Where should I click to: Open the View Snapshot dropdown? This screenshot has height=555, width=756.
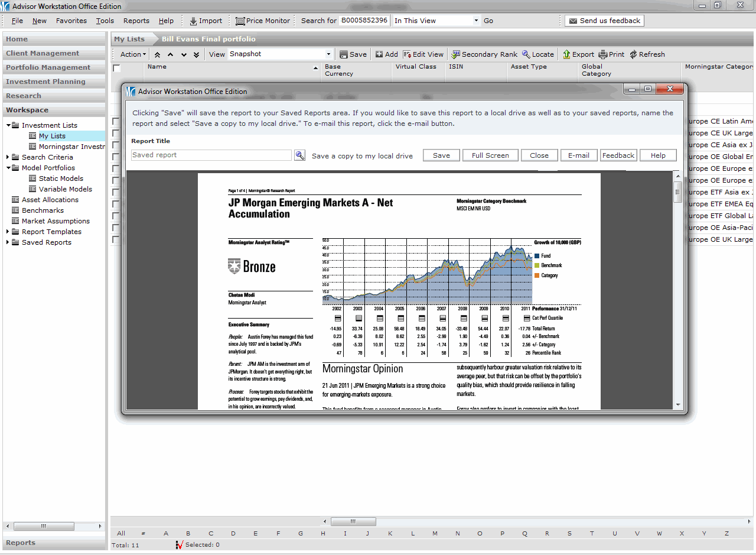click(x=328, y=54)
